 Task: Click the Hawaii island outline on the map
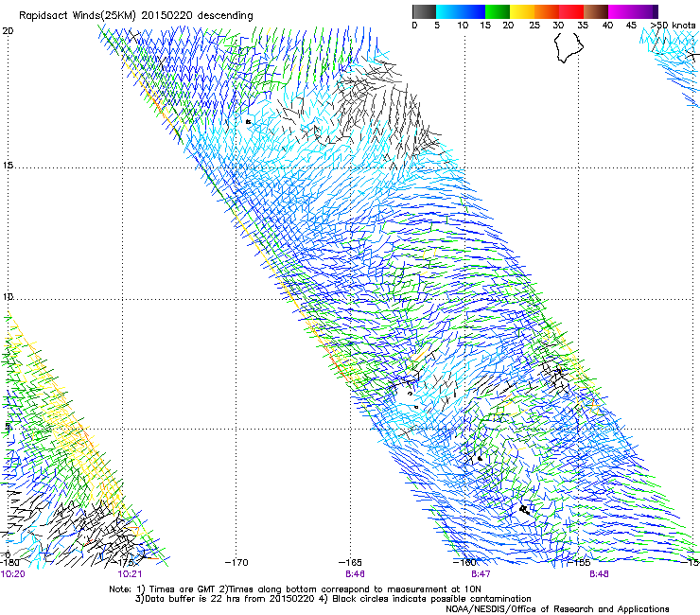pyautogui.click(x=569, y=48)
